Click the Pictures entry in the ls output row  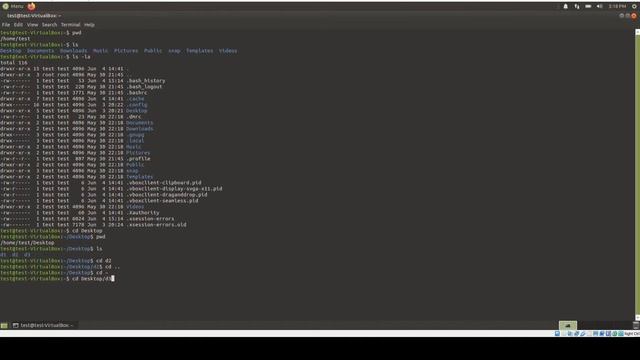[x=126, y=51]
